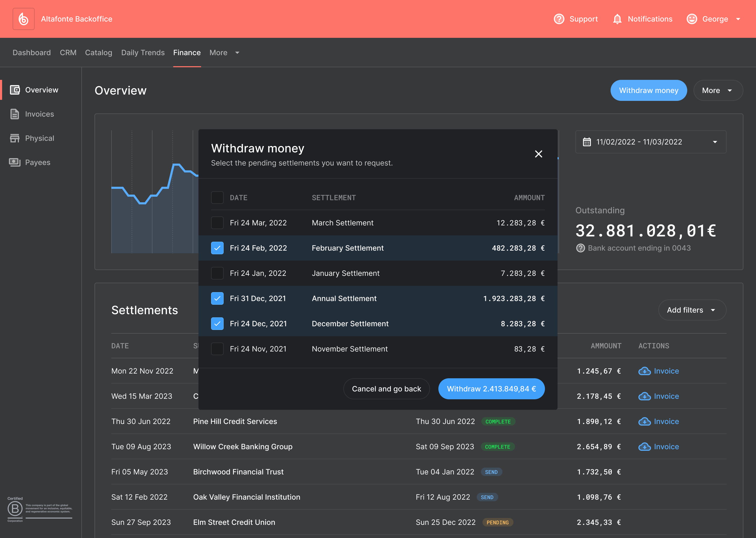Expand the date range dropdown
Viewport: 756px width, 538px height.
(x=650, y=142)
